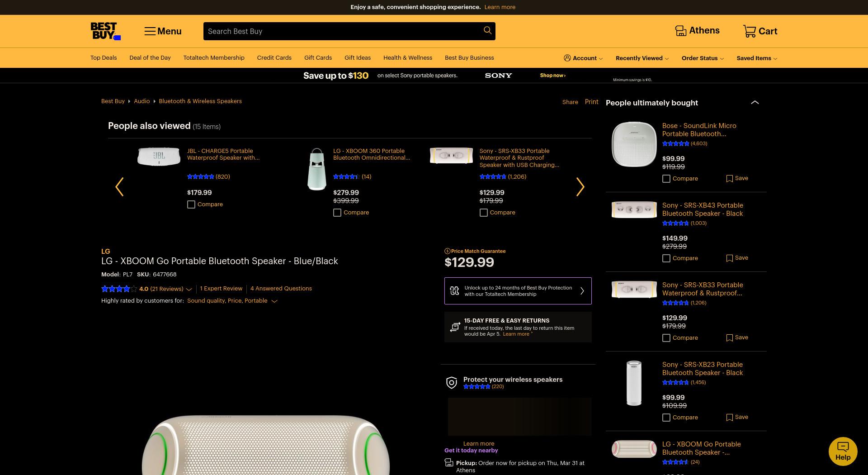Viewport: 868px width, 475px height.
Task: Collapse People ultimately bought panel
Action: pos(755,102)
